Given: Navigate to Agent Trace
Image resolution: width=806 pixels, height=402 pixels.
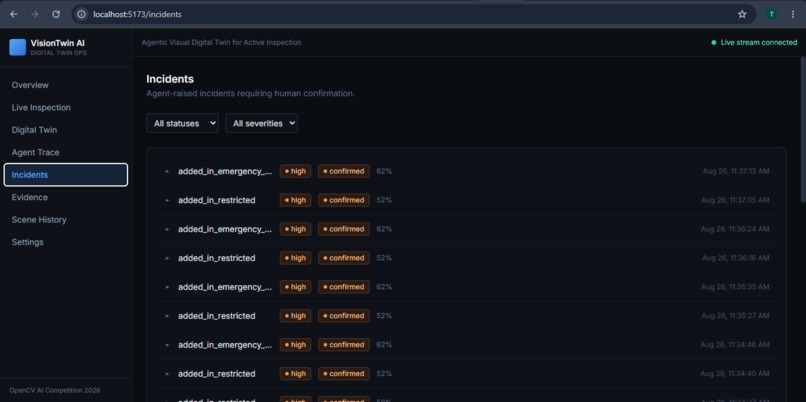Looking at the screenshot, I should click(x=66, y=153).
